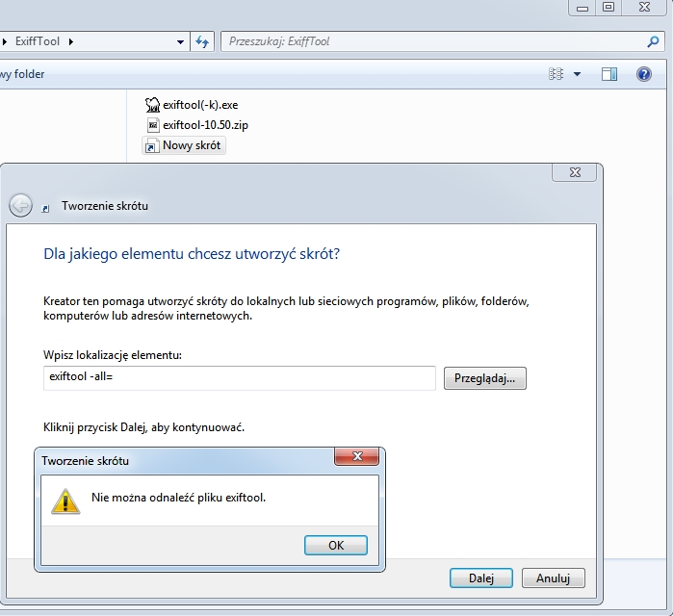
Task: Click the change view icon
Action: click(556, 74)
